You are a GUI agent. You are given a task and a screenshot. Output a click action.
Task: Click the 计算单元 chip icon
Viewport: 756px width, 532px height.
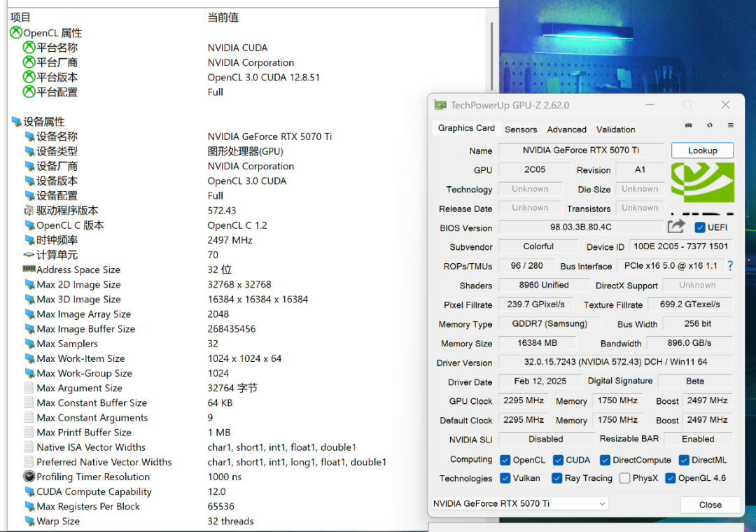pos(29,255)
